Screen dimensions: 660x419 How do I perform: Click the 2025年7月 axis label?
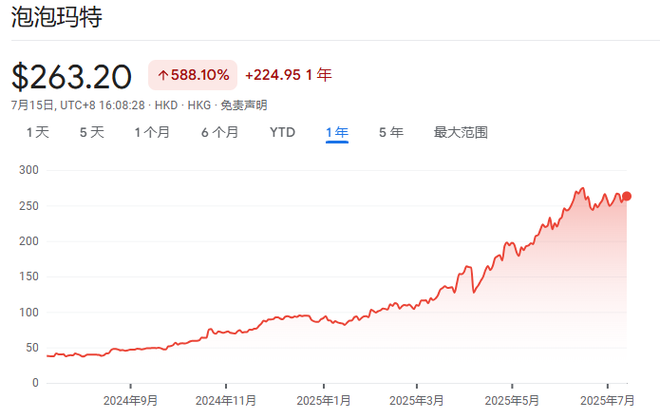pyautogui.click(x=607, y=400)
